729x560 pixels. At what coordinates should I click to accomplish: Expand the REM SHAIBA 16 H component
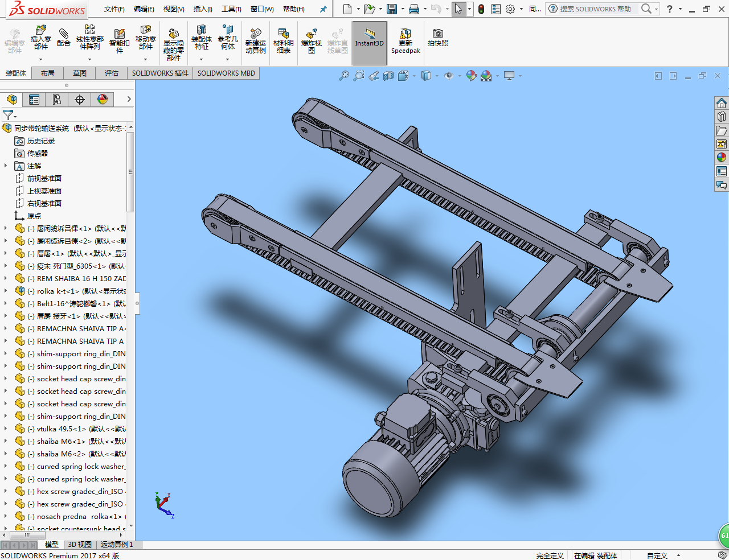[x=6, y=278]
